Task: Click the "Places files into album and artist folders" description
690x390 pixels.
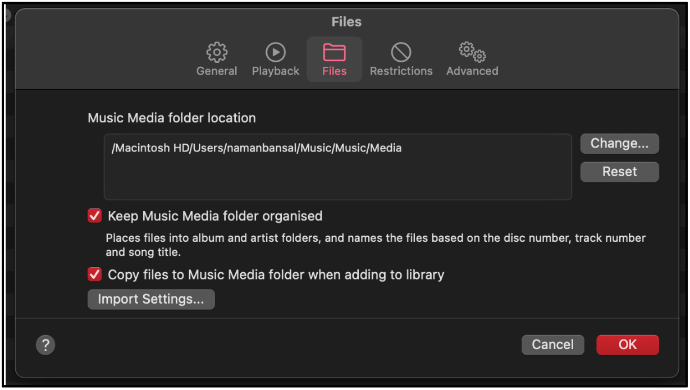Action: click(x=375, y=245)
